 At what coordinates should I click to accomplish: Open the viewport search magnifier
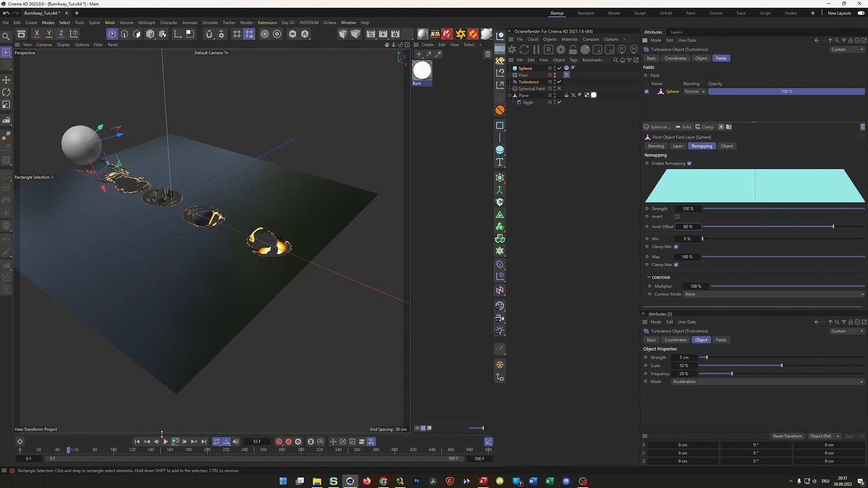6,36
